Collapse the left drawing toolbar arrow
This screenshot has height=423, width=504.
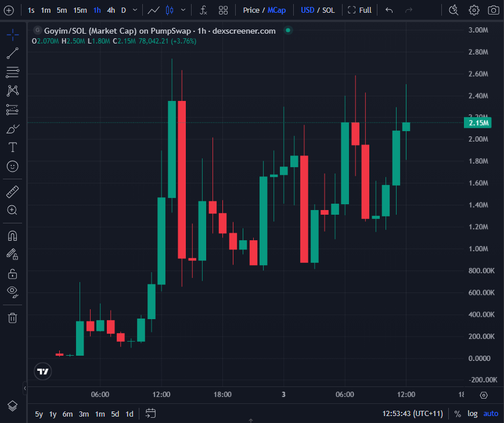pos(25,389)
